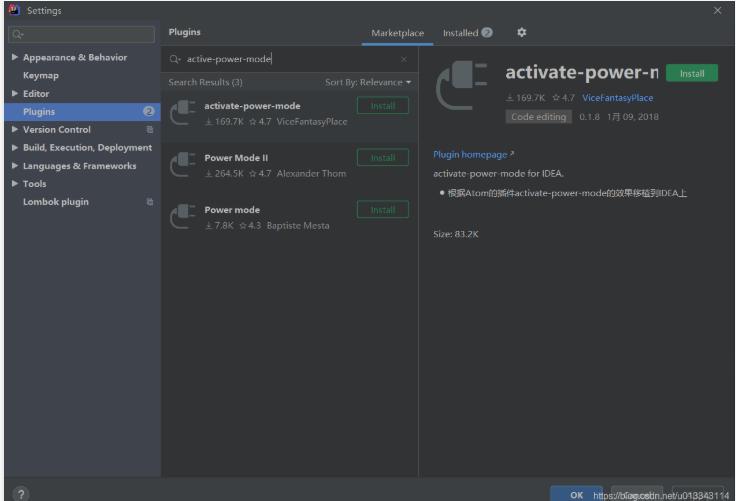Screen dimensions: 736x501
Task: Click the plugins settings gear icon
Action: pos(521,32)
